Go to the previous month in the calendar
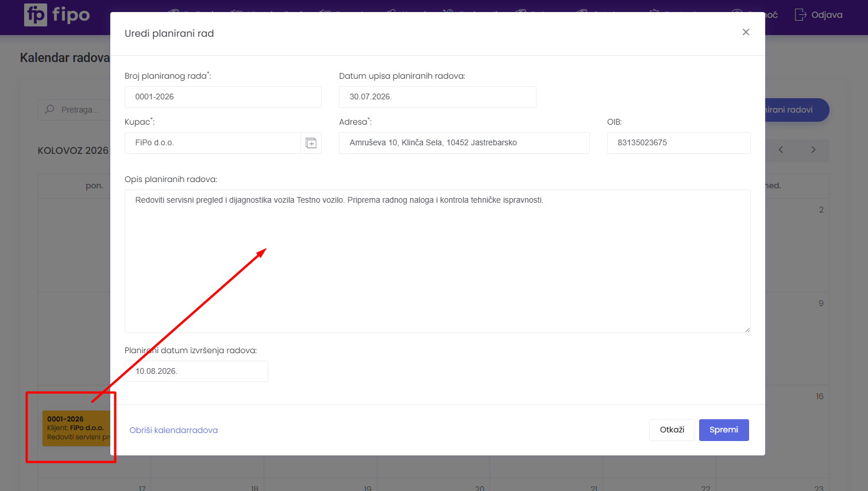Image resolution: width=868 pixels, height=491 pixels. click(781, 150)
